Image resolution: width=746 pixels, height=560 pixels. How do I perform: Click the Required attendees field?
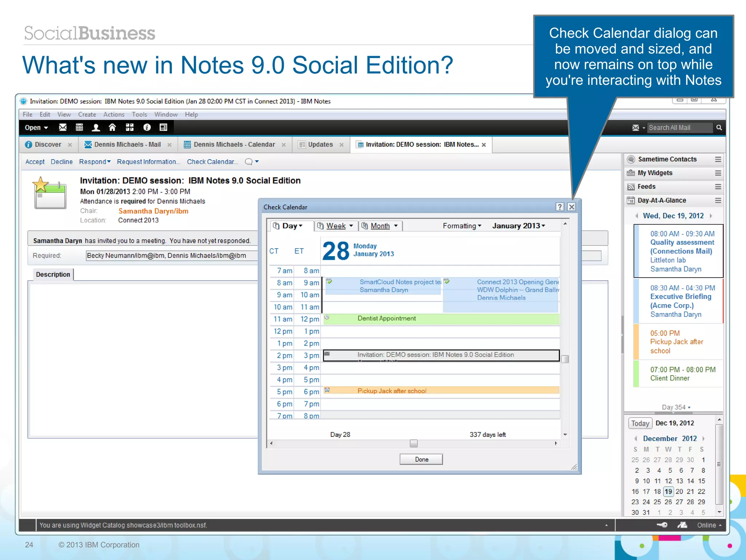[x=172, y=256]
